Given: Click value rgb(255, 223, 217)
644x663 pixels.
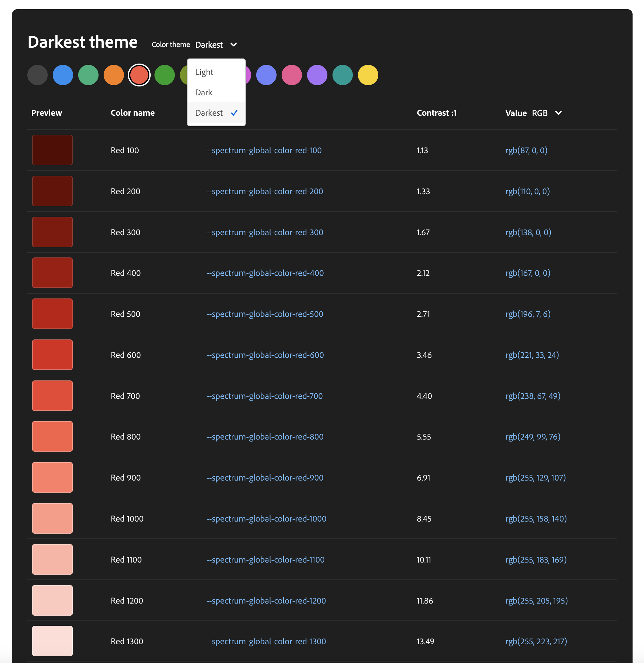Looking at the screenshot, I should pyautogui.click(x=537, y=641).
